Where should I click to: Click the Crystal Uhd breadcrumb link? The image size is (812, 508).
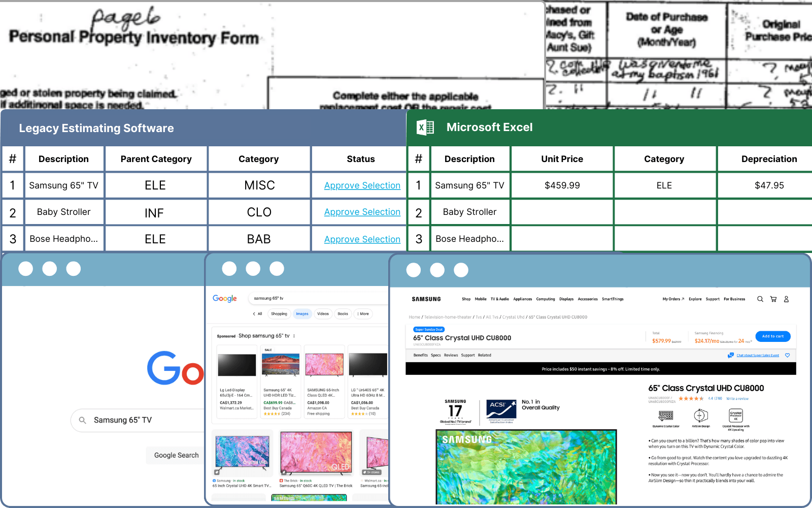(x=514, y=317)
